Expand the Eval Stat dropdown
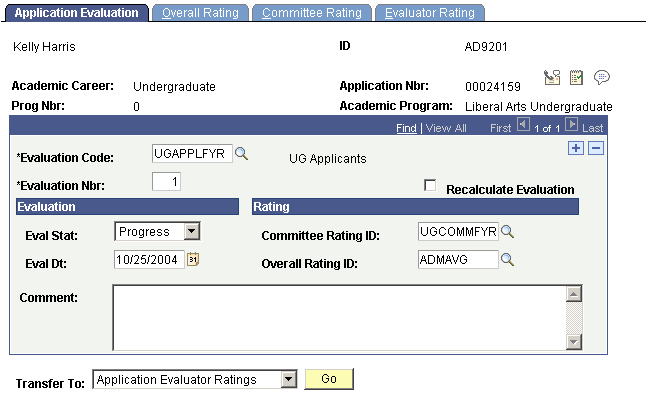 click(x=192, y=232)
